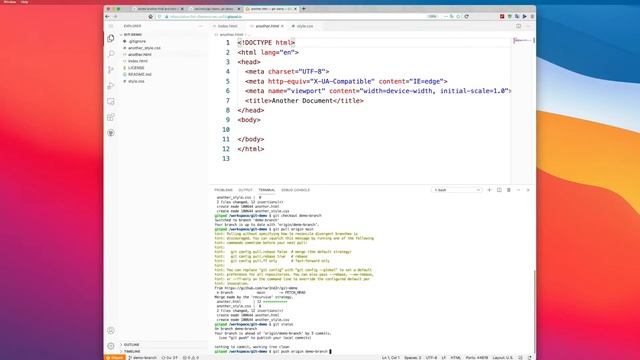640x360 pixels.
Task: Open the Remote Explorer activity bar icon
Action: (111, 101)
